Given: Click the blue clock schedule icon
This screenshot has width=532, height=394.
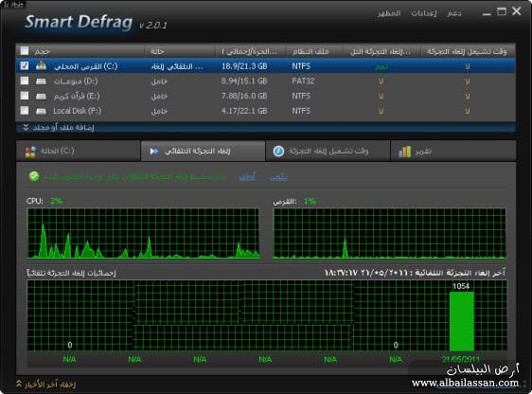Looking at the screenshot, I should pos(278,151).
